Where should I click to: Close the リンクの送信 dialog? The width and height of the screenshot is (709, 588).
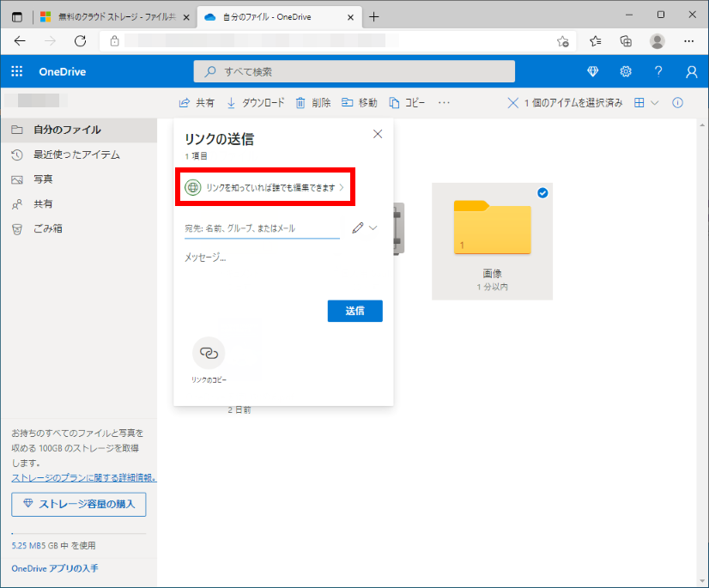(x=378, y=134)
